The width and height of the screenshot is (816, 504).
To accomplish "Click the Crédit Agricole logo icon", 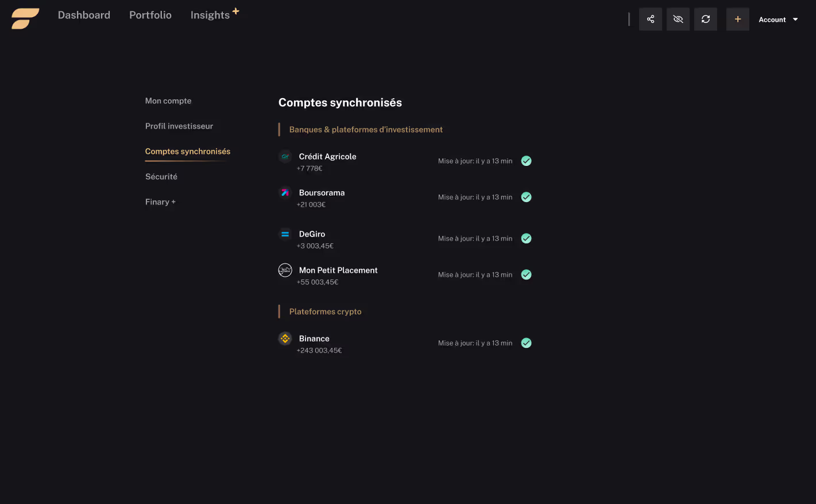I will (x=285, y=156).
